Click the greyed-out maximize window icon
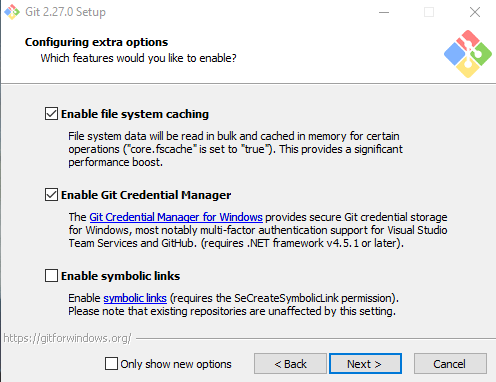The image size is (496, 382). point(429,12)
